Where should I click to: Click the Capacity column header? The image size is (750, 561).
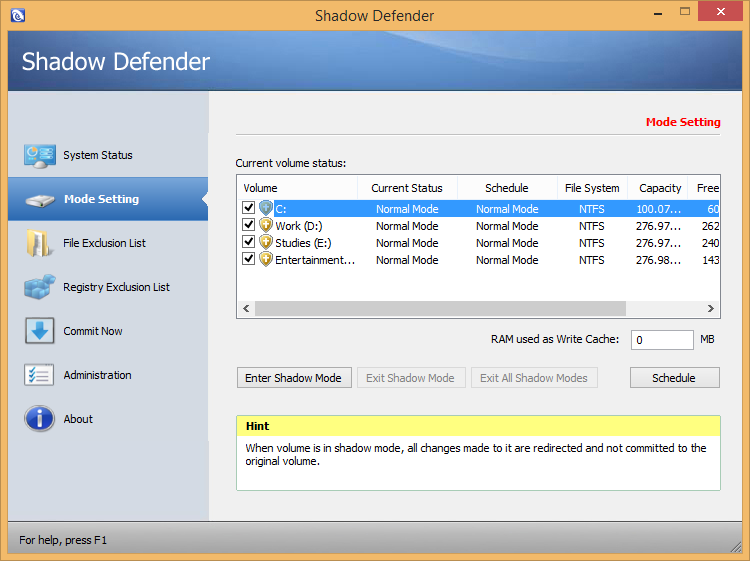(658, 188)
